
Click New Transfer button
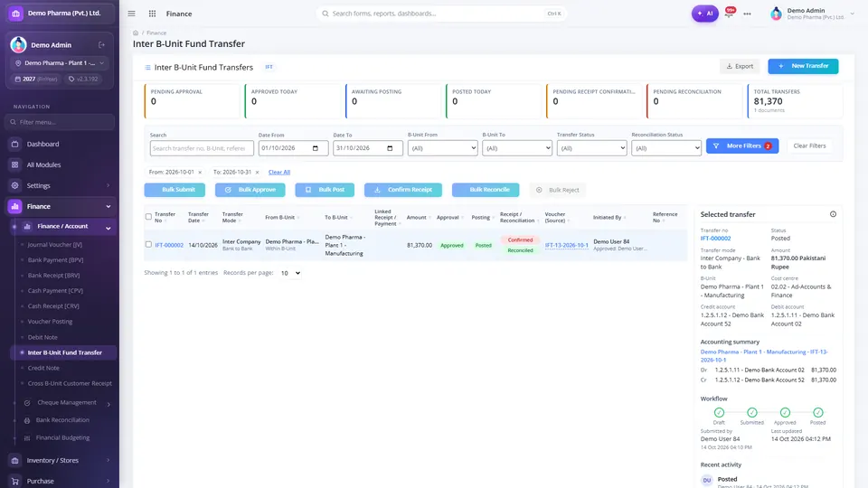click(x=803, y=66)
